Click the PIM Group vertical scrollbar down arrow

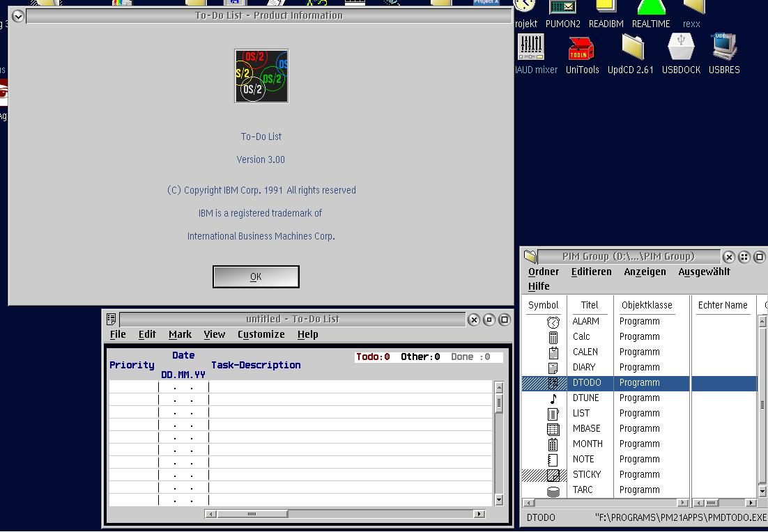762,491
